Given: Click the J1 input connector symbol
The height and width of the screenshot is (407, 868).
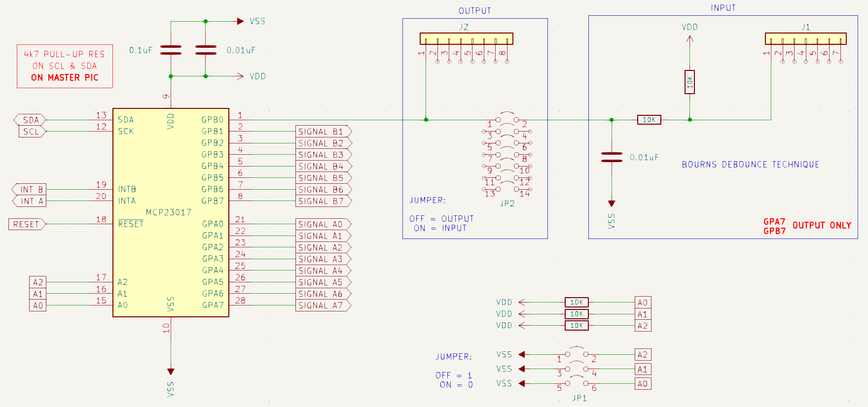Looking at the screenshot, I should click(x=805, y=39).
